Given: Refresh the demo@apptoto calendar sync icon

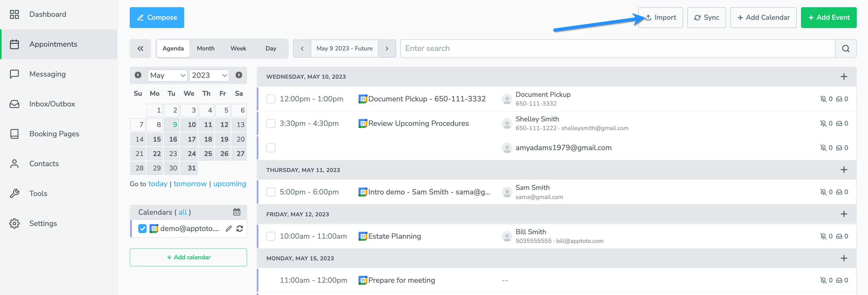Looking at the screenshot, I should point(239,229).
